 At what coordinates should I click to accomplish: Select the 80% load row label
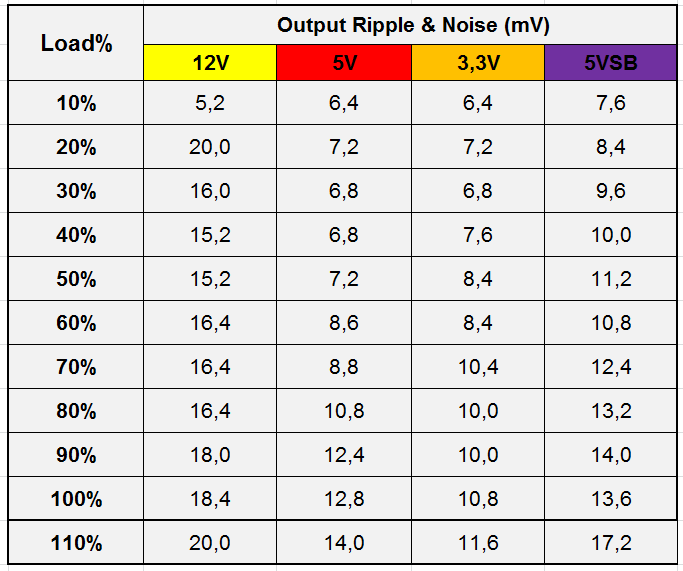(x=76, y=411)
